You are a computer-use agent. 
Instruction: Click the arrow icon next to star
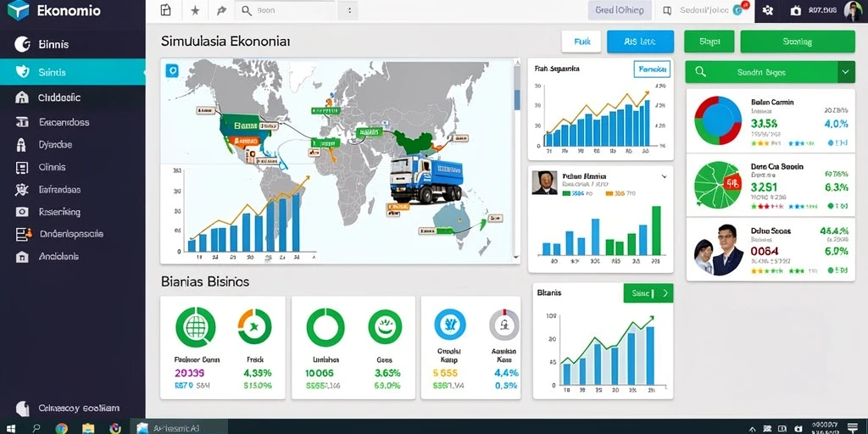pyautogui.click(x=222, y=10)
